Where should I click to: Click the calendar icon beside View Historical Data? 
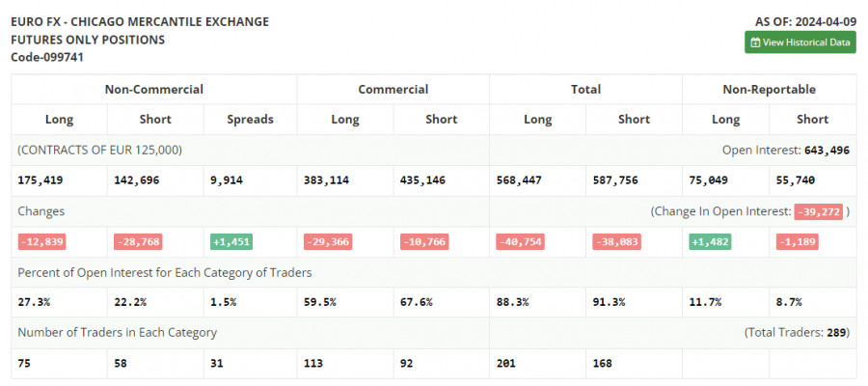(755, 42)
